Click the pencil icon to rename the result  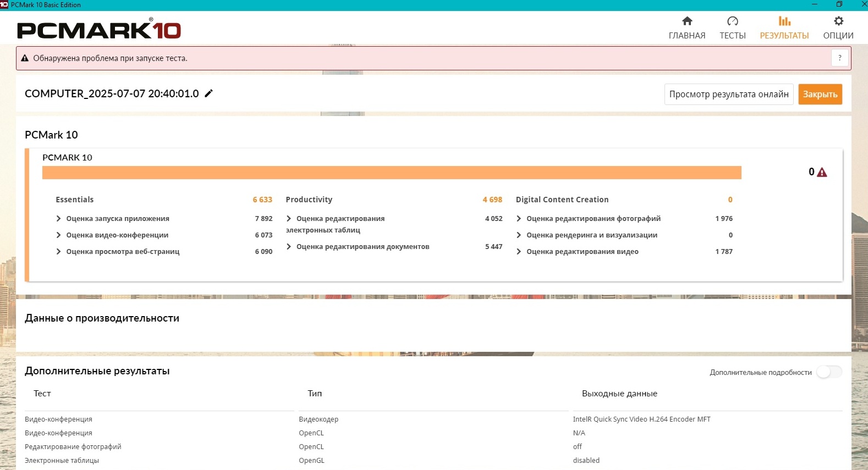coord(208,93)
